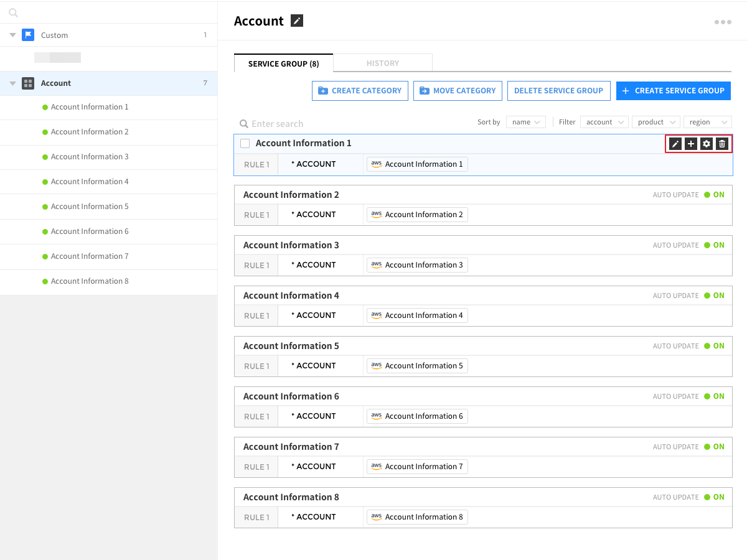Image resolution: width=747 pixels, height=560 pixels.
Task: Click trash delete icon on Account Information 1
Action: (722, 144)
